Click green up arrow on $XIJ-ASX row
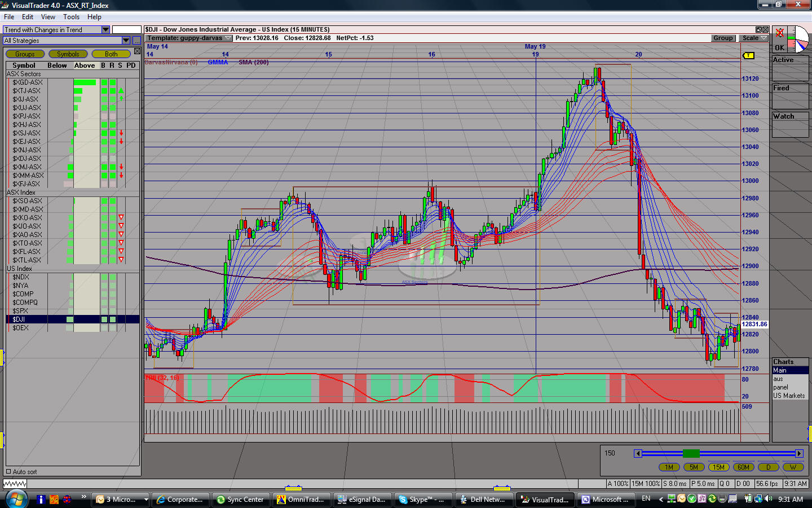 tap(121, 99)
